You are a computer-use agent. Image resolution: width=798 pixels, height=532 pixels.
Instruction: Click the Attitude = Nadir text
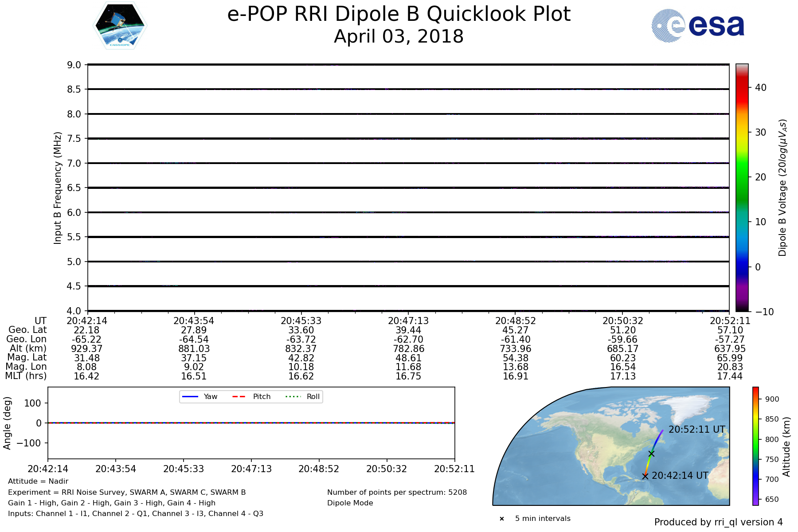[x=38, y=481]
